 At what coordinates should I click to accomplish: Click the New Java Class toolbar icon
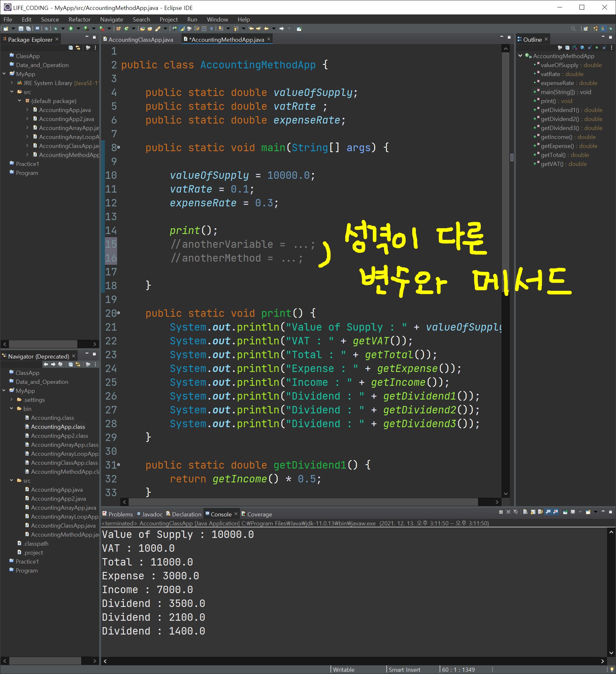127,29
